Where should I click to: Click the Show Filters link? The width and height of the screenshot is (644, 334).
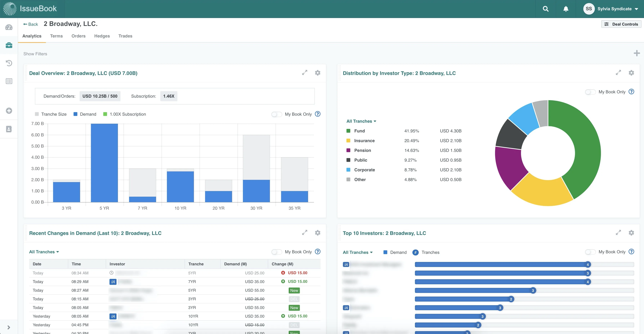[35, 54]
